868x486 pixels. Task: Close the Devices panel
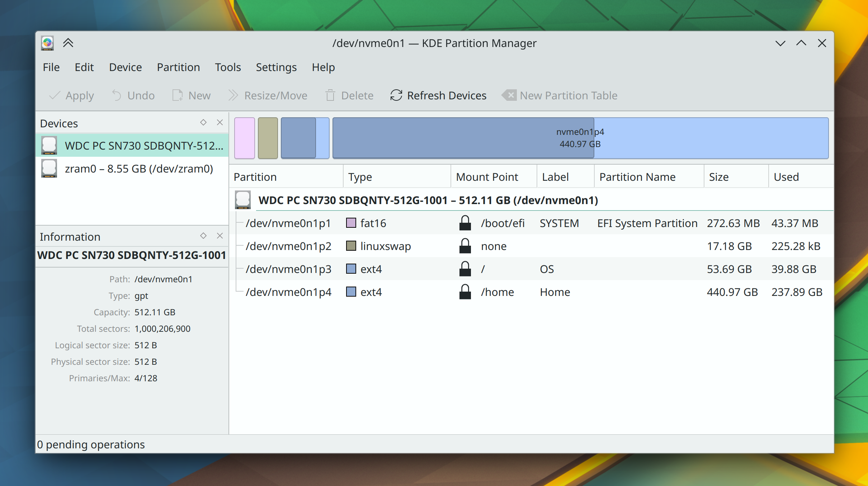220,123
